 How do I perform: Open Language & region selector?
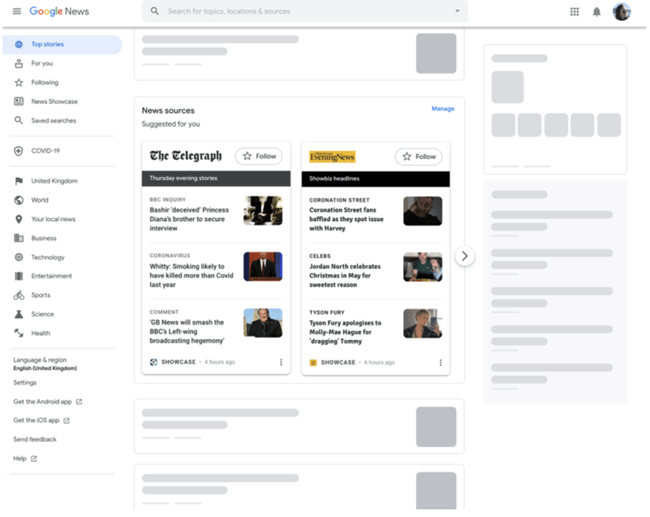pos(45,364)
